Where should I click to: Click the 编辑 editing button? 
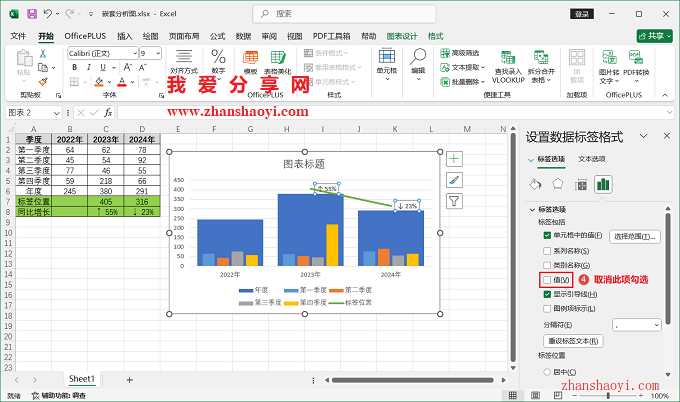pyautogui.click(x=418, y=67)
